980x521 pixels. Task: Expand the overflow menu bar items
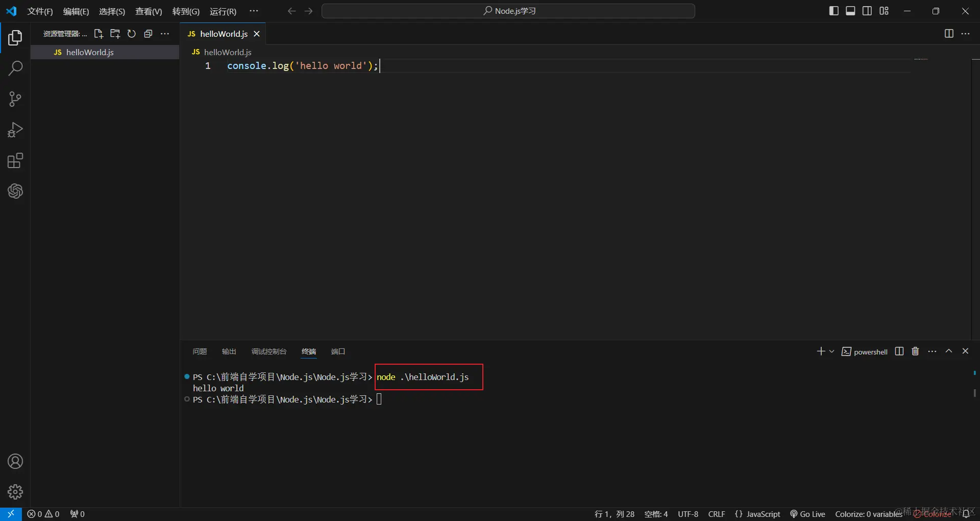point(254,11)
